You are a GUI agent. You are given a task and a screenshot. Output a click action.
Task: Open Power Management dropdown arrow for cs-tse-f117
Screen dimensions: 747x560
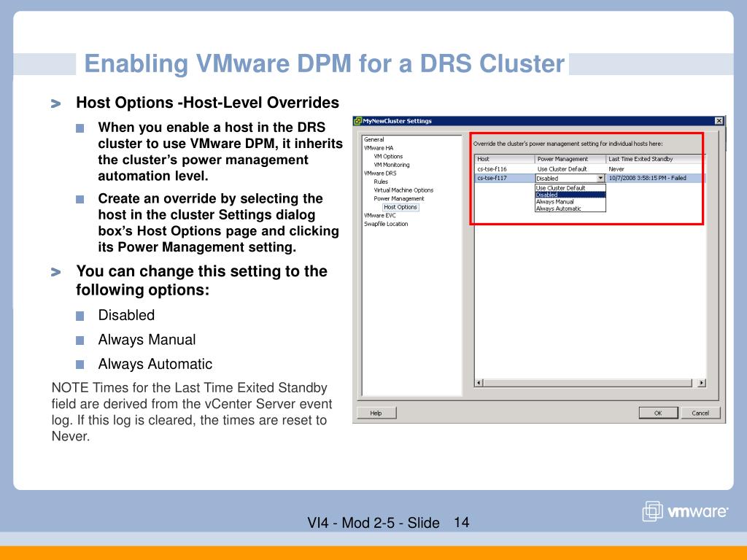pos(601,178)
